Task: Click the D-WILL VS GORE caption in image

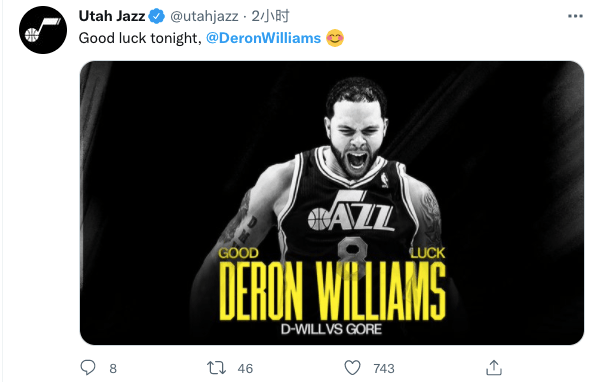Action: tap(331, 329)
